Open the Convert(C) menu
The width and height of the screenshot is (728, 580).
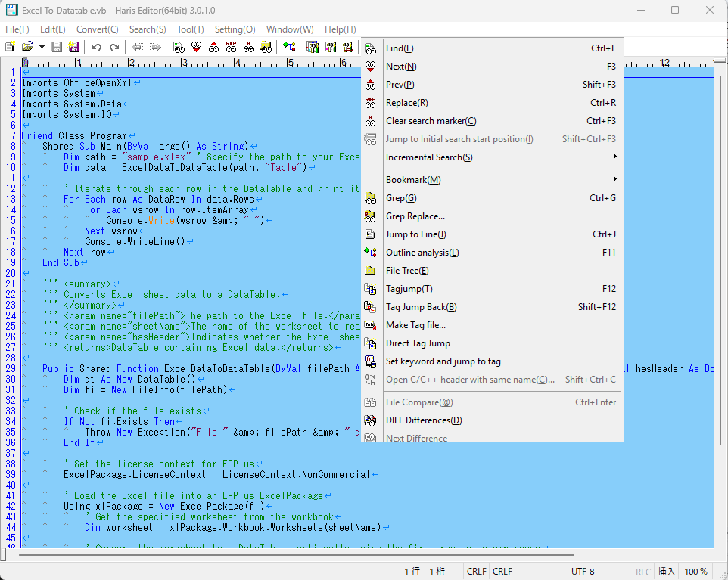click(x=97, y=29)
